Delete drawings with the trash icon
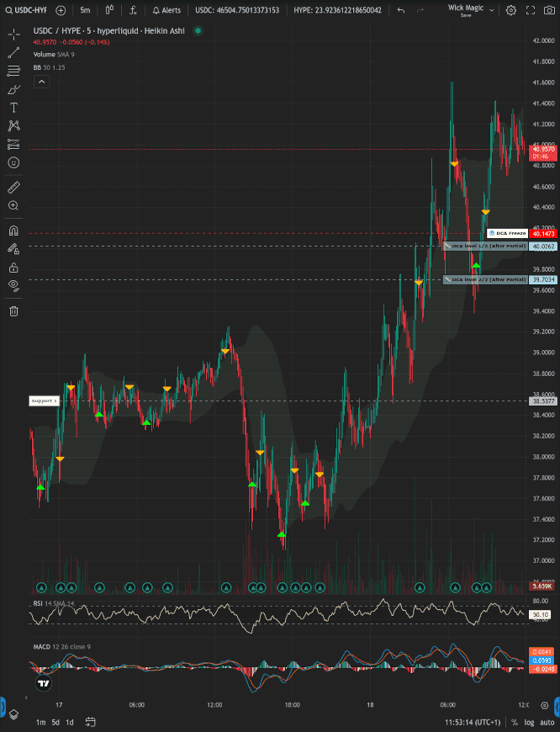This screenshot has width=560, height=732. 13,310
